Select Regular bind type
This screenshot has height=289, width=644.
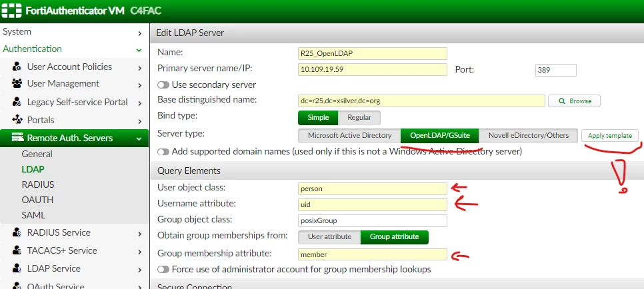[x=359, y=117]
